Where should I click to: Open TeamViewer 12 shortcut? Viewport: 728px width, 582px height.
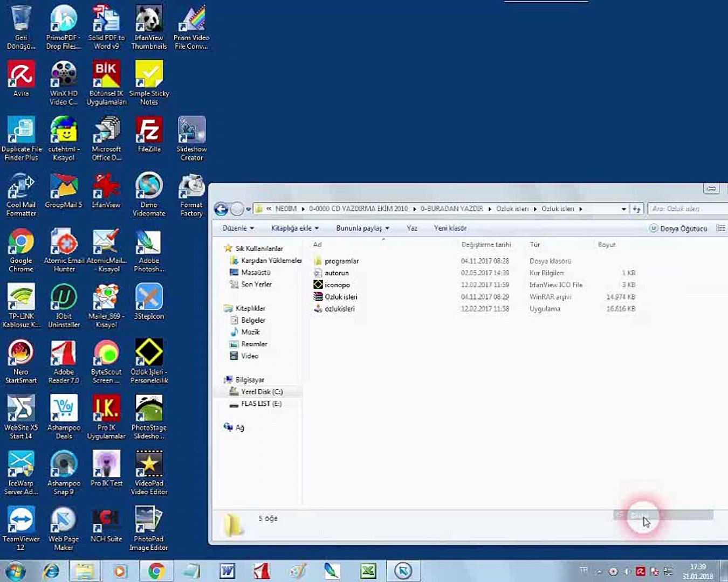(x=21, y=528)
